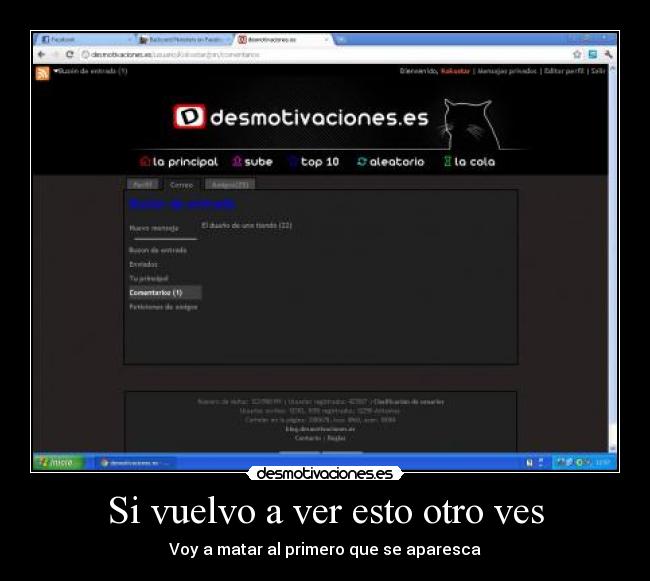Open Mensajes privados link
The height and width of the screenshot is (581, 650).
click(507, 71)
